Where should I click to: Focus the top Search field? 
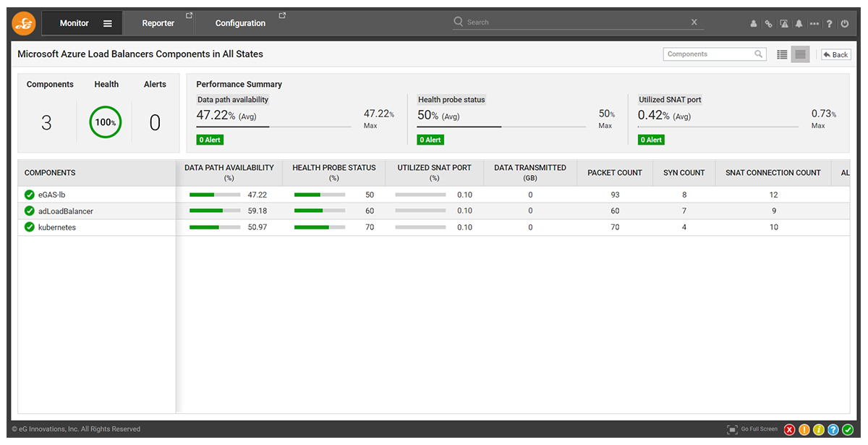point(576,22)
